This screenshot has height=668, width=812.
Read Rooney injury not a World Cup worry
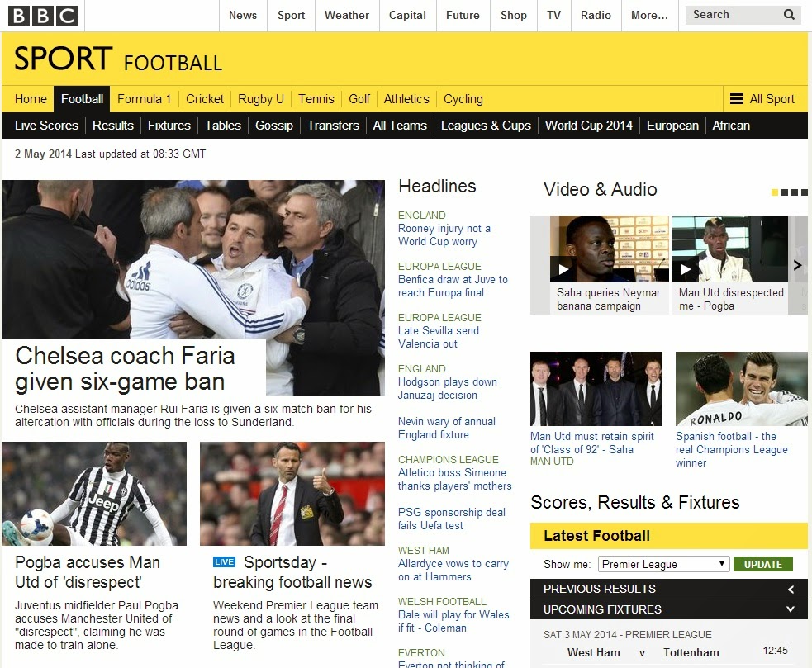(x=444, y=235)
